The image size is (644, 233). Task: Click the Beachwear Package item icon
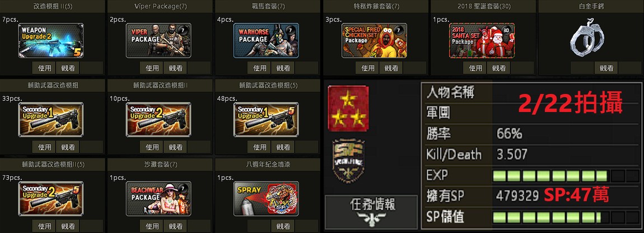click(x=158, y=198)
